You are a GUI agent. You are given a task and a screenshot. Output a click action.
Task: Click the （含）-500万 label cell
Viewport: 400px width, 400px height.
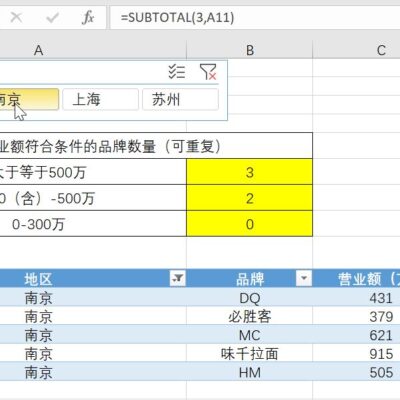click(x=93, y=198)
